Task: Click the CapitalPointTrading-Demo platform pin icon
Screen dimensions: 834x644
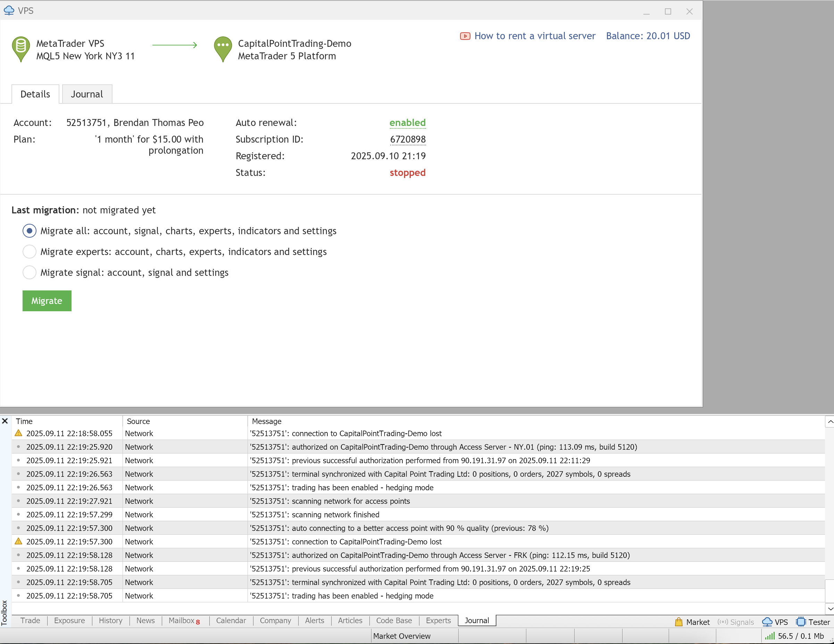Action: tap(223, 49)
